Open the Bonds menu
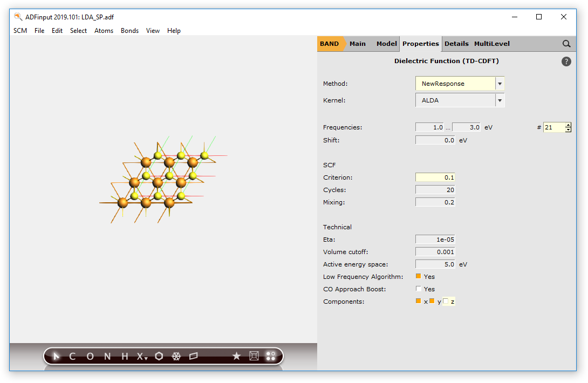 point(130,31)
